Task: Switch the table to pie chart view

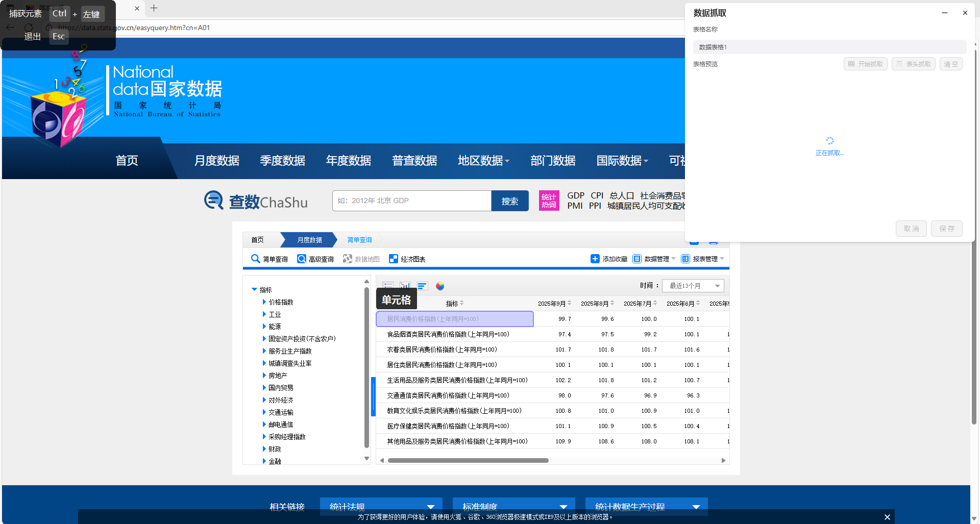Action: point(439,286)
